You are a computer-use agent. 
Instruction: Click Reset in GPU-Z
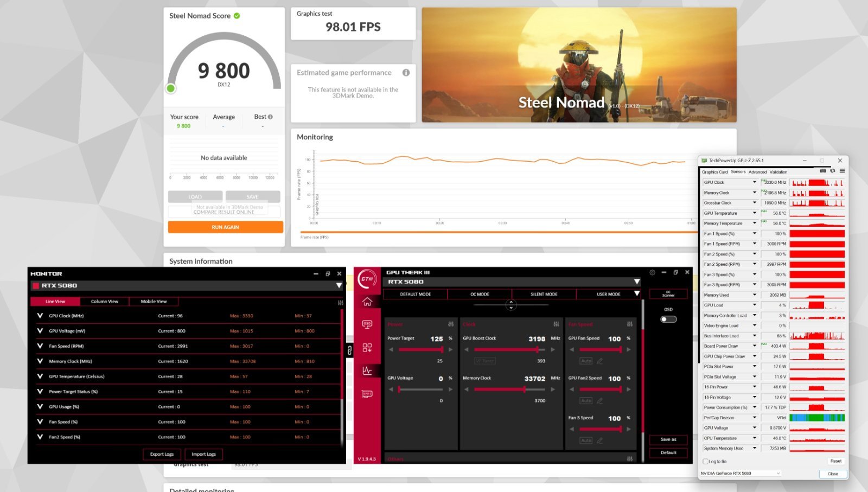tap(835, 461)
